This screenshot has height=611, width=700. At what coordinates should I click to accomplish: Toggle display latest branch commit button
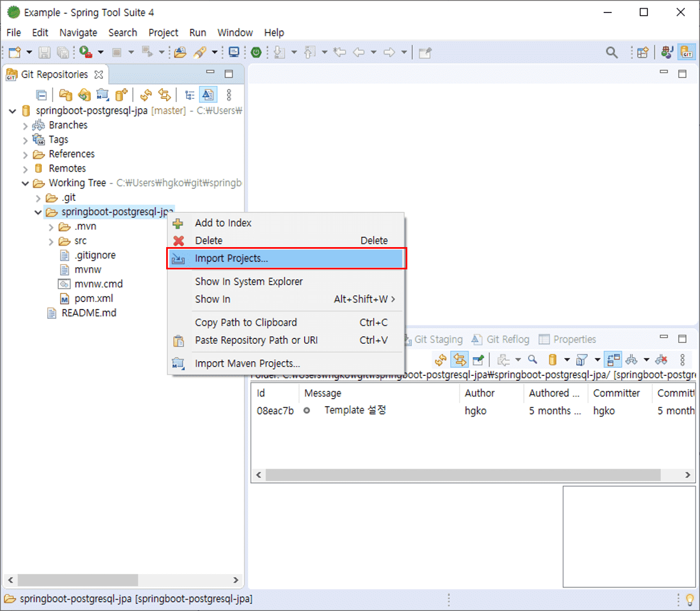pyautogui.click(x=208, y=95)
